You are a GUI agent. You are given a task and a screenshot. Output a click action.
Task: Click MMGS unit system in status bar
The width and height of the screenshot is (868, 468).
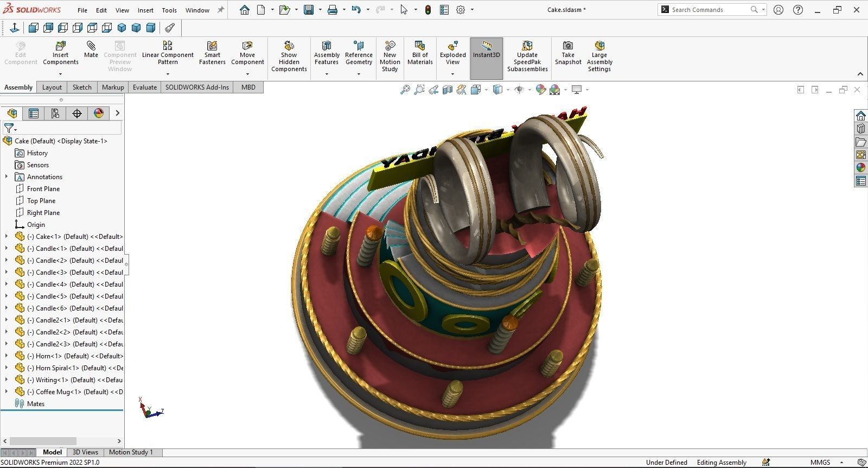coord(820,462)
